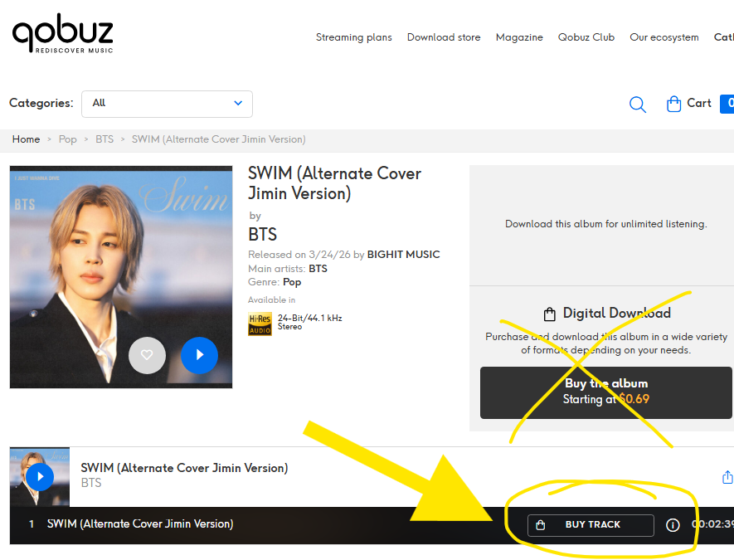The height and width of the screenshot is (560, 734).
Task: Click the search magnifier icon
Action: [x=637, y=104]
